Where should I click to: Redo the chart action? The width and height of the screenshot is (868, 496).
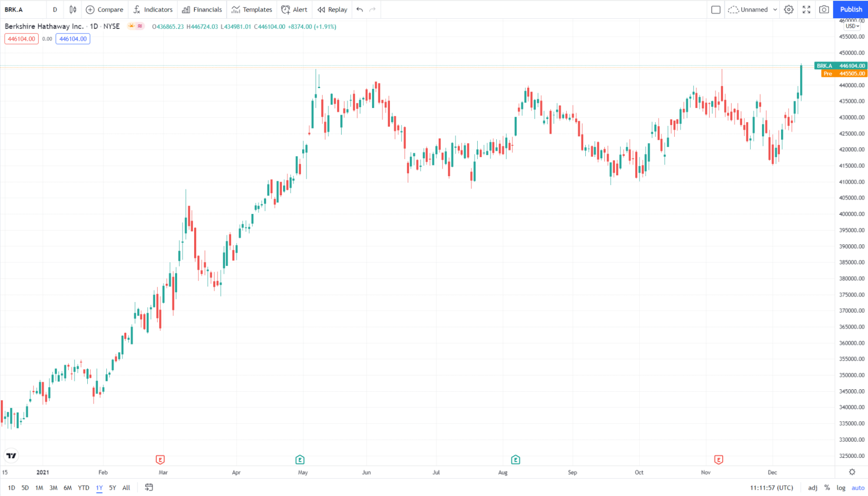click(x=373, y=10)
